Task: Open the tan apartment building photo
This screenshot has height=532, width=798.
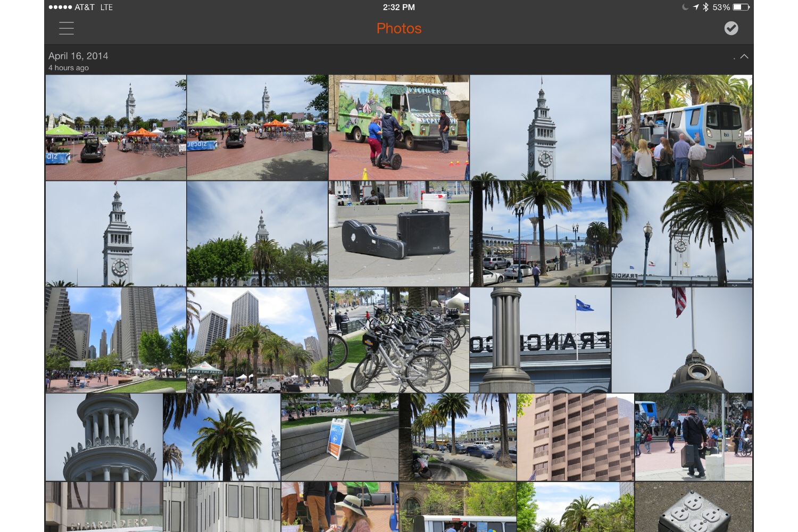Action: 576,437
